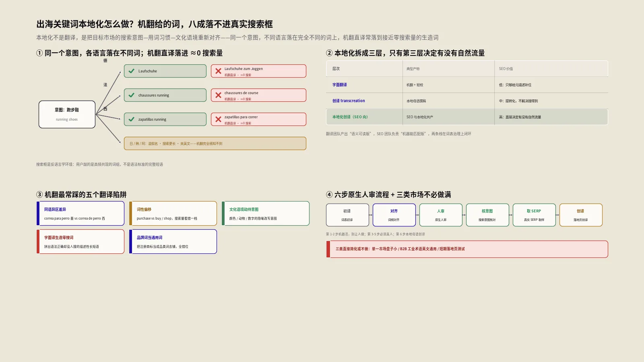Click the footnote beginning 翻译团队产出

coord(398,134)
